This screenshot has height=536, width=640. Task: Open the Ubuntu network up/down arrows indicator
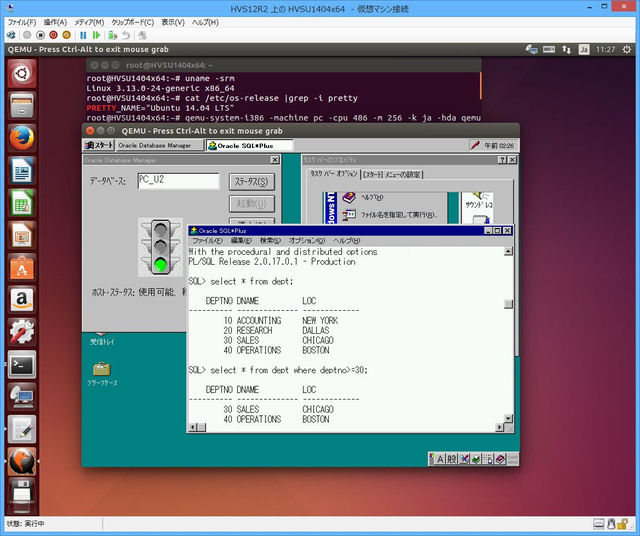click(x=566, y=49)
